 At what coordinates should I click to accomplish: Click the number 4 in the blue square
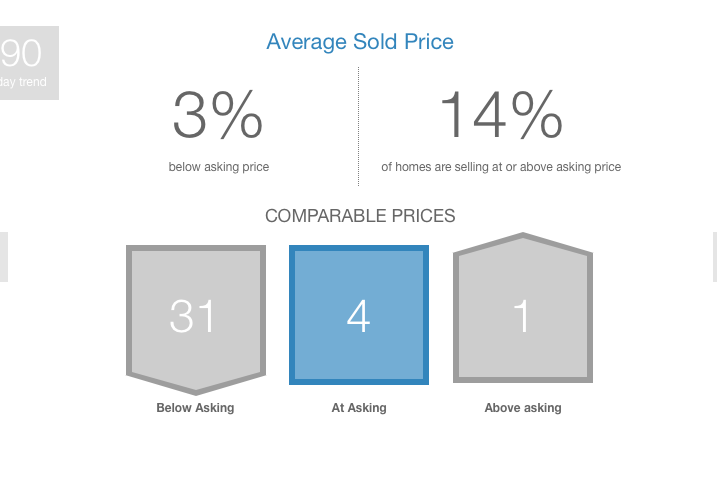pos(358,316)
